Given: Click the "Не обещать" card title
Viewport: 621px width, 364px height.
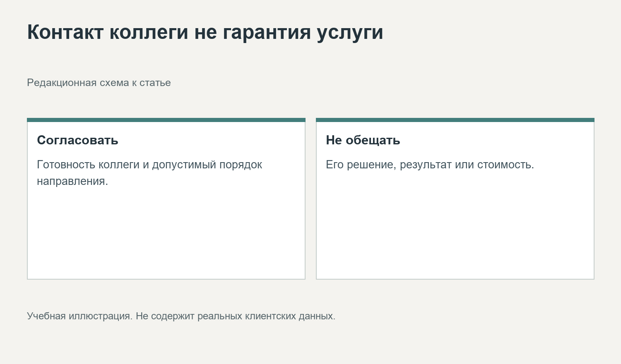Looking at the screenshot, I should coord(363,140).
